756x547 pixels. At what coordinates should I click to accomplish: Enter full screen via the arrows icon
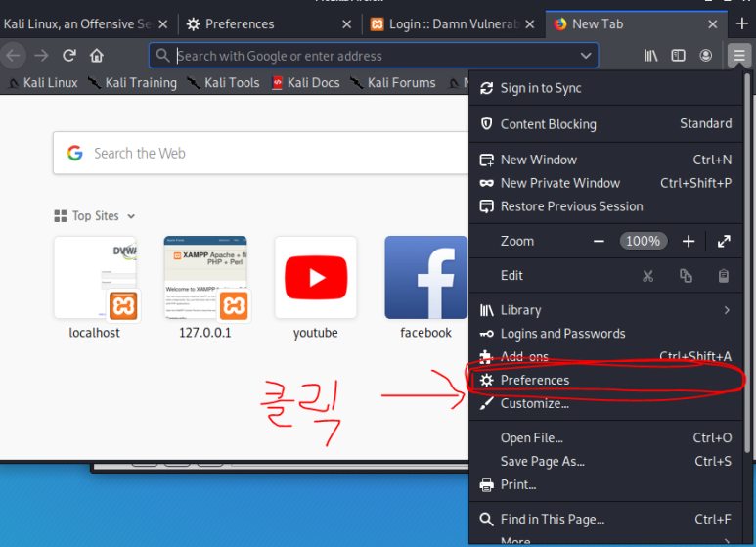(724, 241)
